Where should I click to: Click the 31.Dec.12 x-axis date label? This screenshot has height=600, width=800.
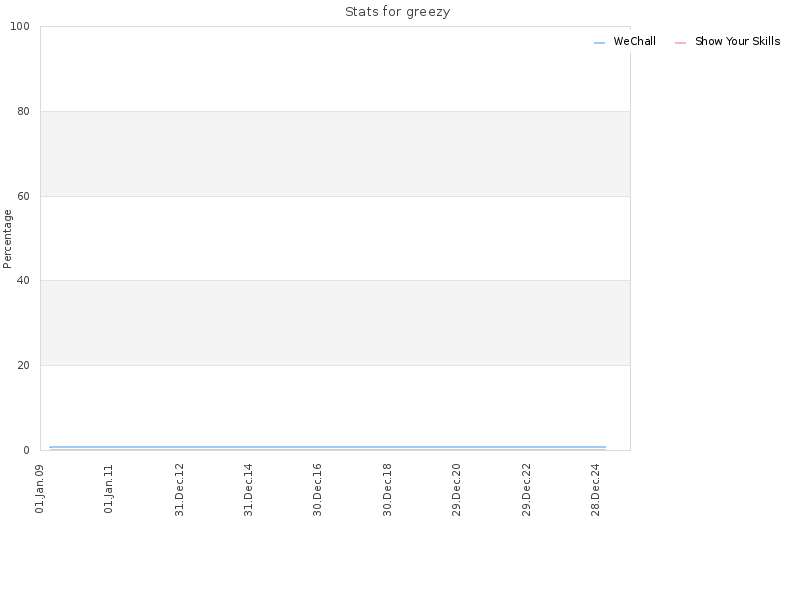pos(179,489)
